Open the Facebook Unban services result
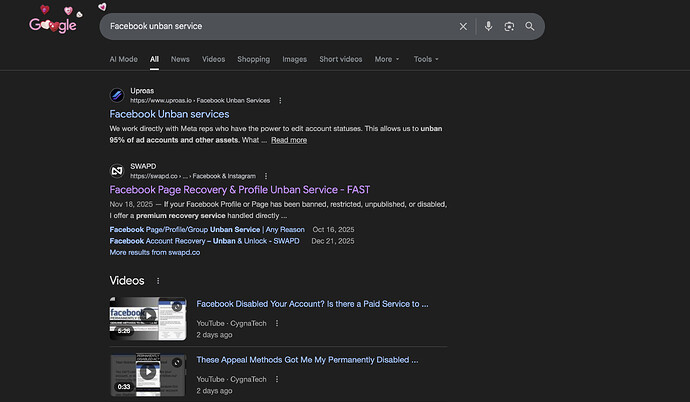 (169, 114)
